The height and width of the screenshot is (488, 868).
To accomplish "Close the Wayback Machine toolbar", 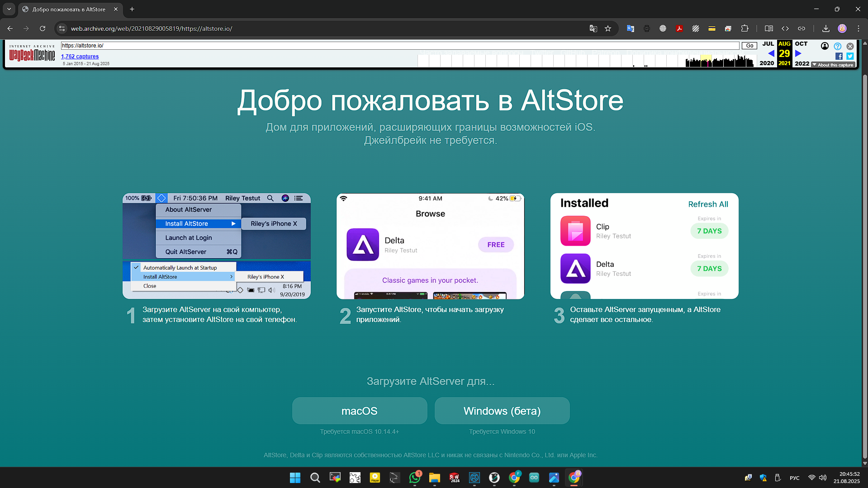I will point(850,46).
